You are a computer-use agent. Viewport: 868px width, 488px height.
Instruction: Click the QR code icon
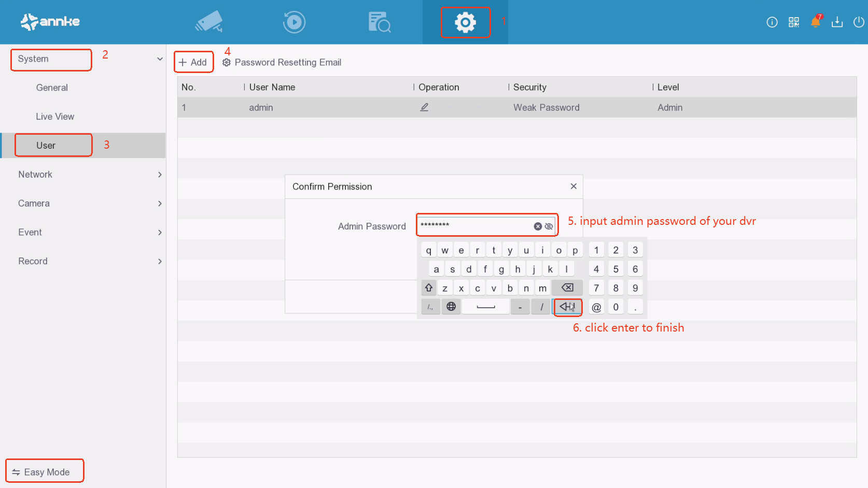pos(793,22)
